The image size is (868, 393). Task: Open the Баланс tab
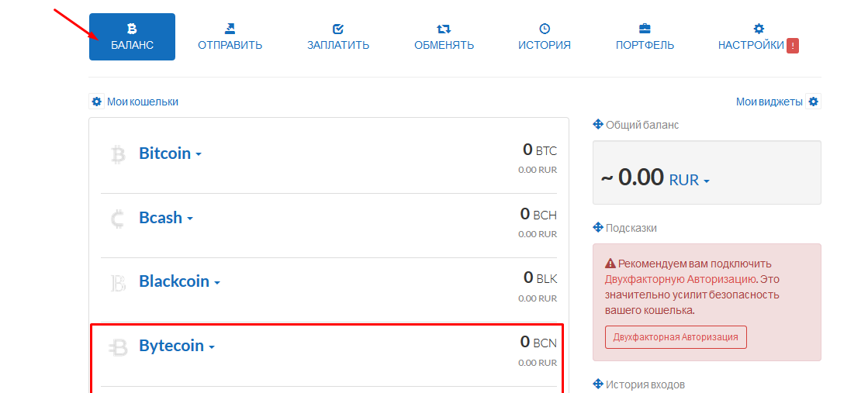point(132,36)
